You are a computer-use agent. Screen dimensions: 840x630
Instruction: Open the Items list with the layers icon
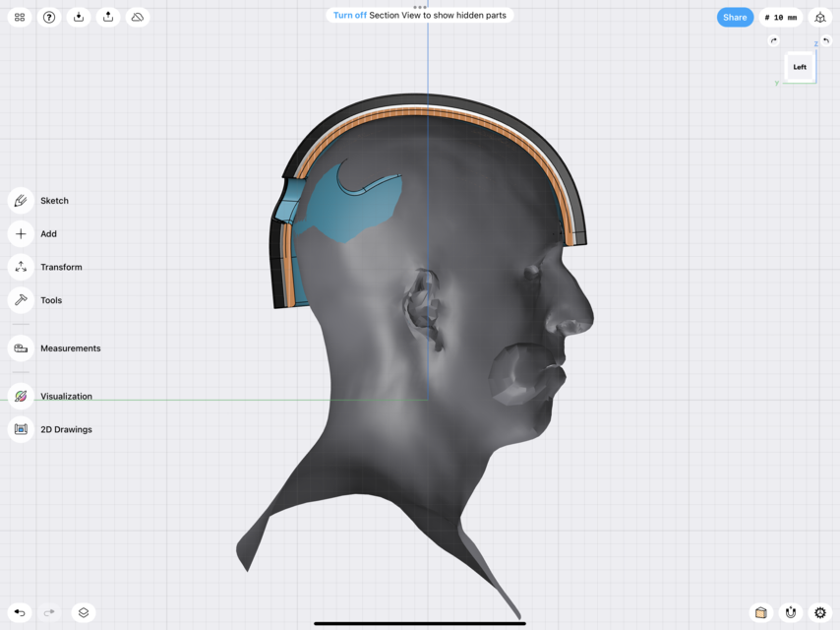(84, 611)
